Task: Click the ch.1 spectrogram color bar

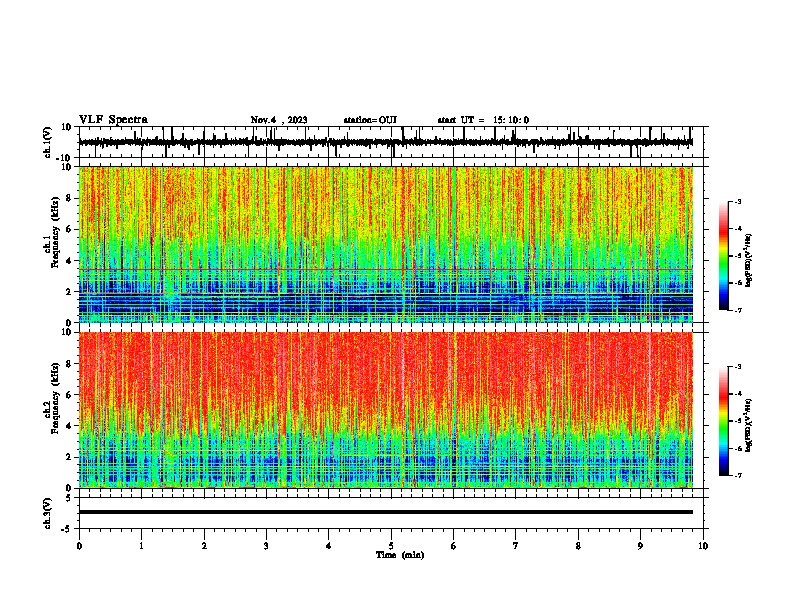Action: pos(723,256)
